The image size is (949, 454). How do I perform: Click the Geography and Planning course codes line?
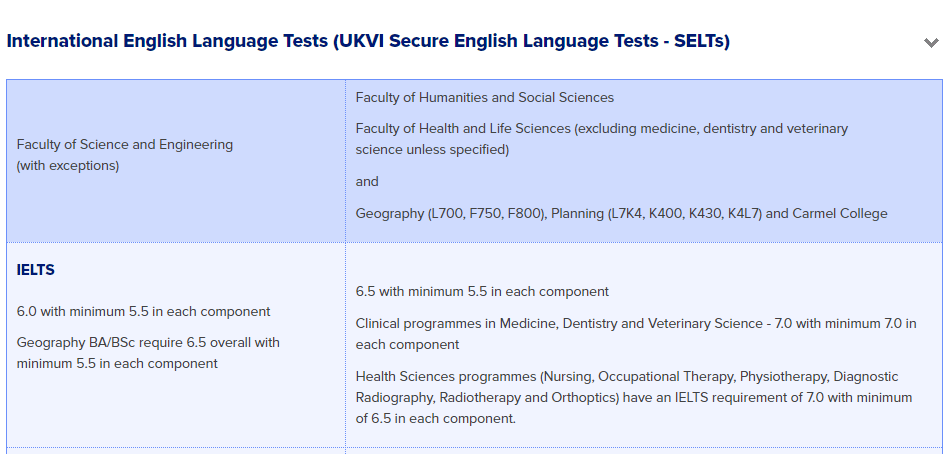[x=622, y=214]
